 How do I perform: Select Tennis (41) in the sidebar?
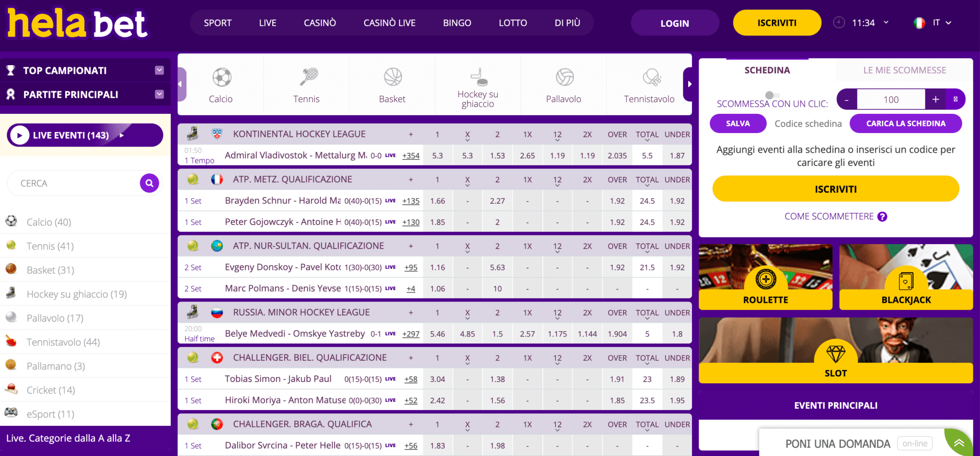(50, 246)
